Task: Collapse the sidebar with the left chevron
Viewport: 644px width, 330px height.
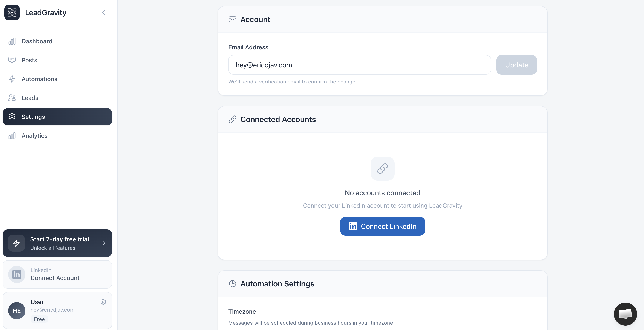Action: pos(104,12)
